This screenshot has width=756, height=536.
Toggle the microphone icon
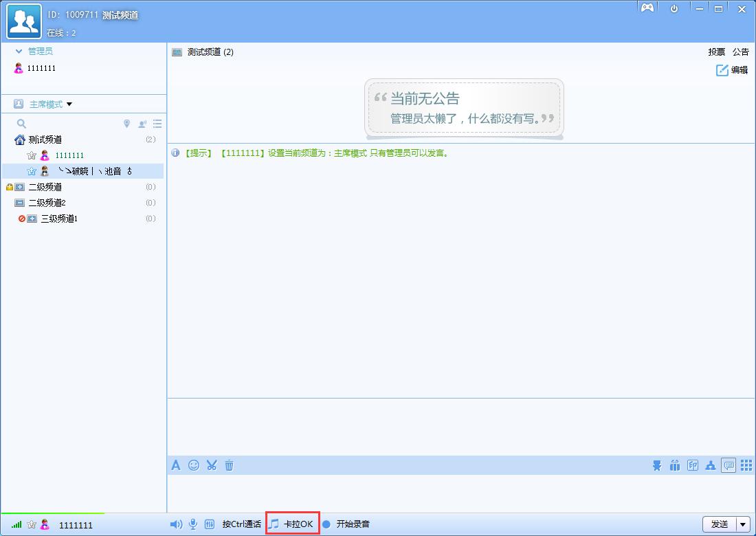coord(193,524)
